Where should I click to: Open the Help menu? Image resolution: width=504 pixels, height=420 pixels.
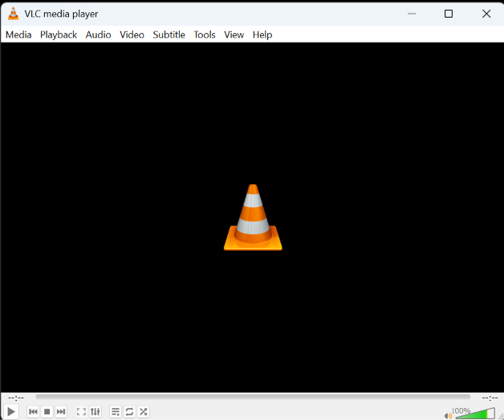(x=262, y=35)
